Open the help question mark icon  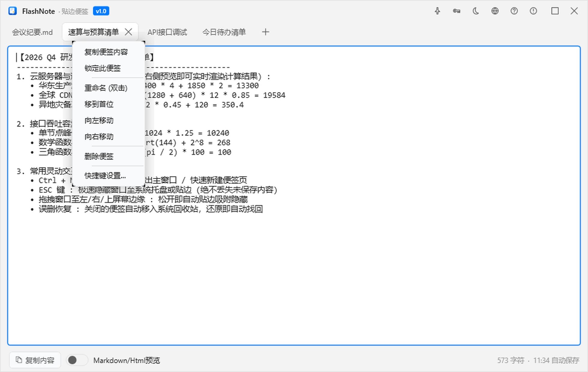514,11
